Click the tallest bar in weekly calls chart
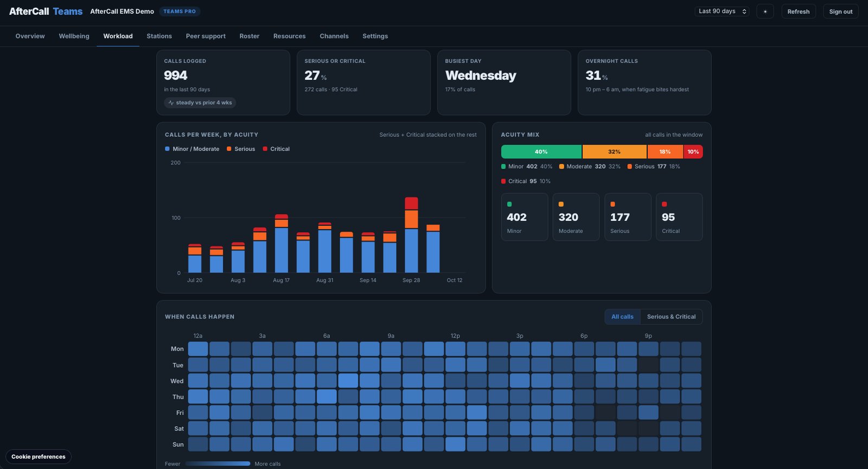Screen dimensions: 868x469 coord(411,235)
